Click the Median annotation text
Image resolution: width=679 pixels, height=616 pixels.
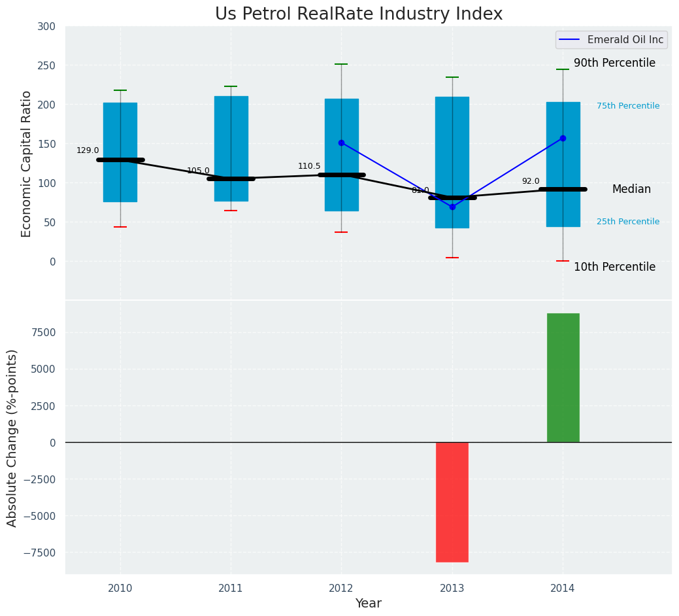[x=631, y=189]
